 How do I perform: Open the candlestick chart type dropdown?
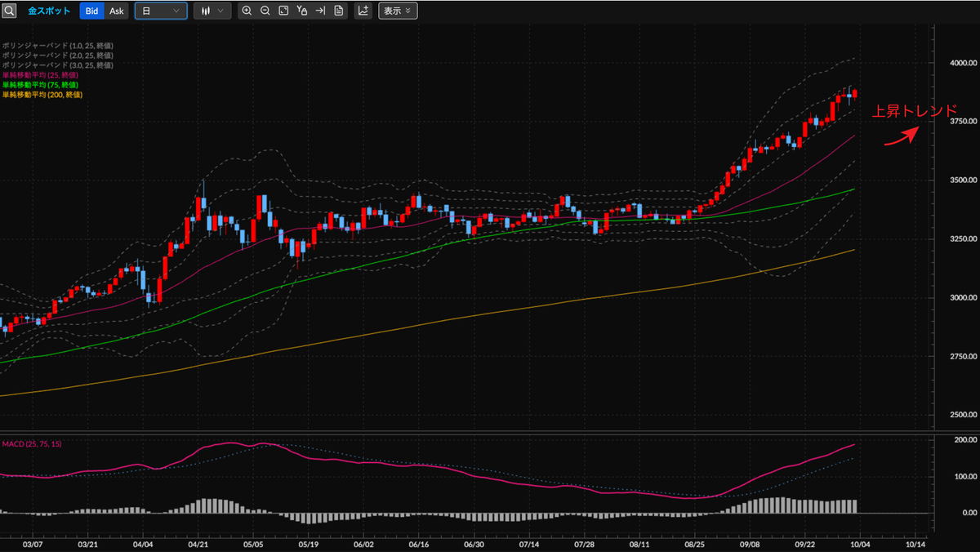coord(212,11)
